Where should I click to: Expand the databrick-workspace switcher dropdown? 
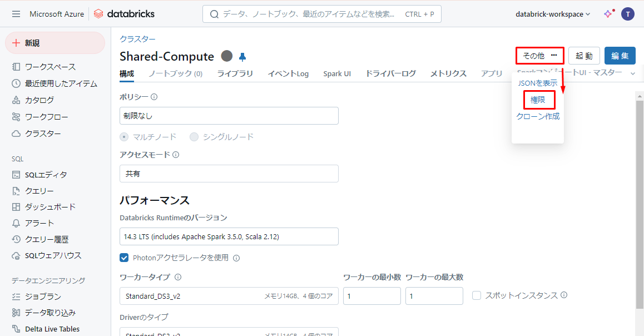[552, 14]
